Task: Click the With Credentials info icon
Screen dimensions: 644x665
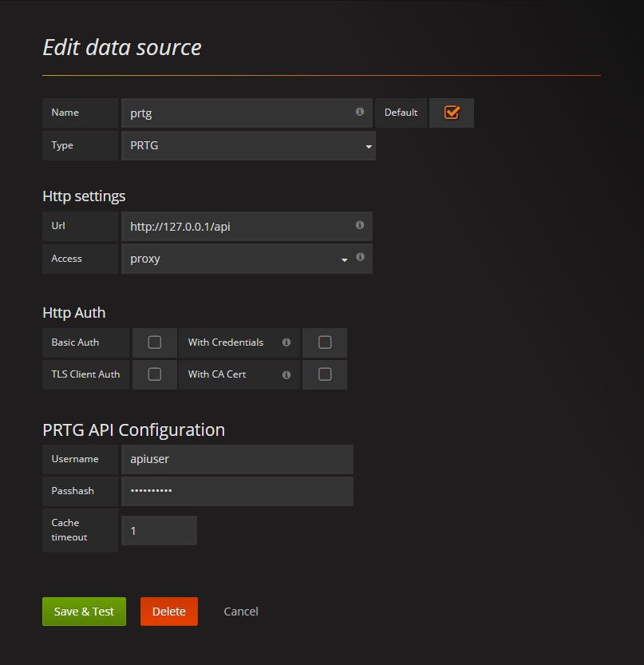Action: coord(286,342)
